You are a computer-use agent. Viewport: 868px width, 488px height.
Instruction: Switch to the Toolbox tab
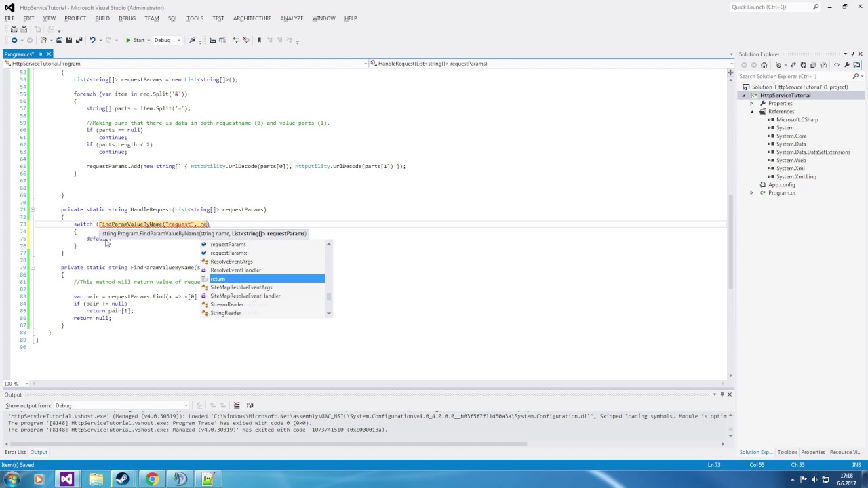(x=787, y=452)
